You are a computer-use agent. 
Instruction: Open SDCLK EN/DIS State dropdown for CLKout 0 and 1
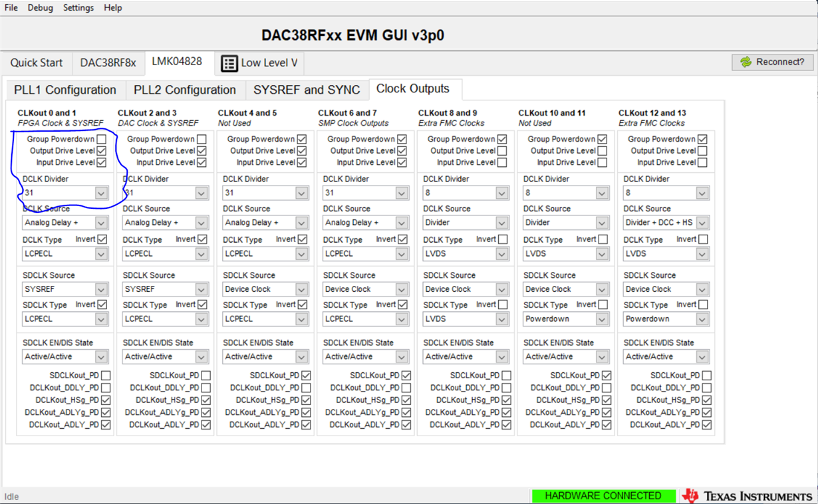[x=65, y=356]
